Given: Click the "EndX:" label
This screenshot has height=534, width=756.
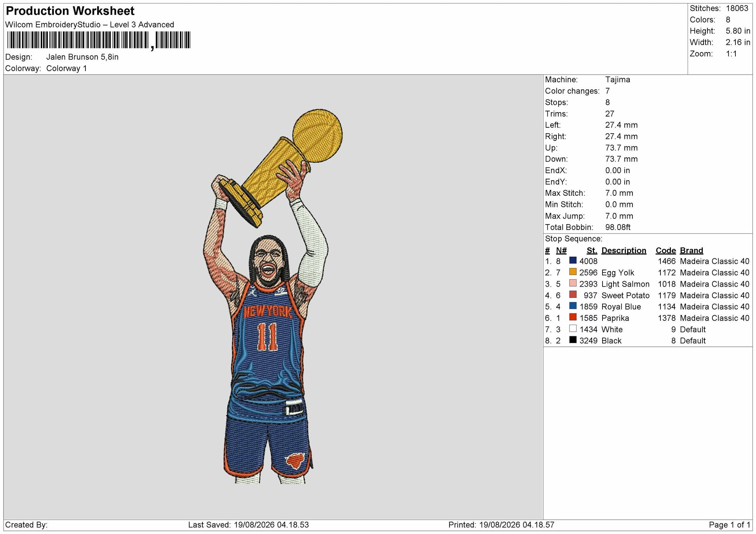Looking at the screenshot, I should [556, 170].
